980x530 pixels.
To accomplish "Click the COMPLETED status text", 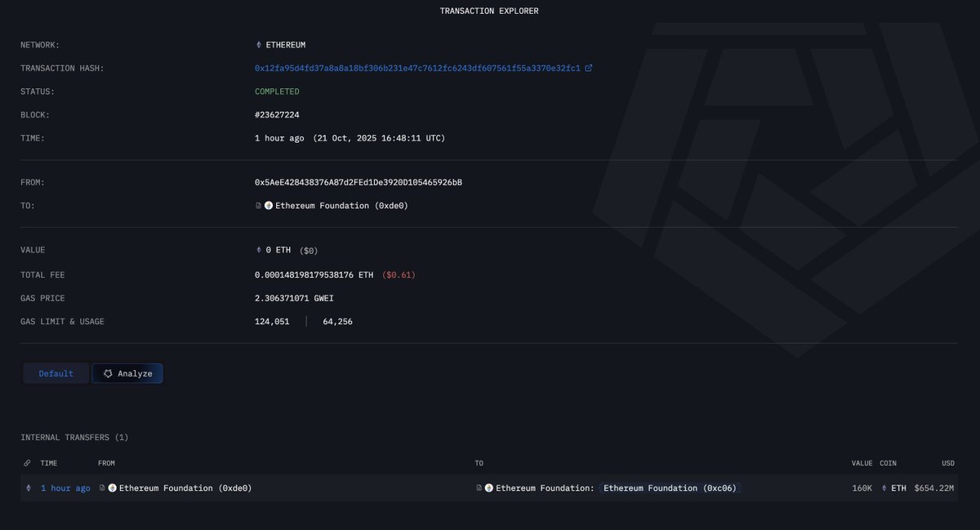I will tap(277, 91).
